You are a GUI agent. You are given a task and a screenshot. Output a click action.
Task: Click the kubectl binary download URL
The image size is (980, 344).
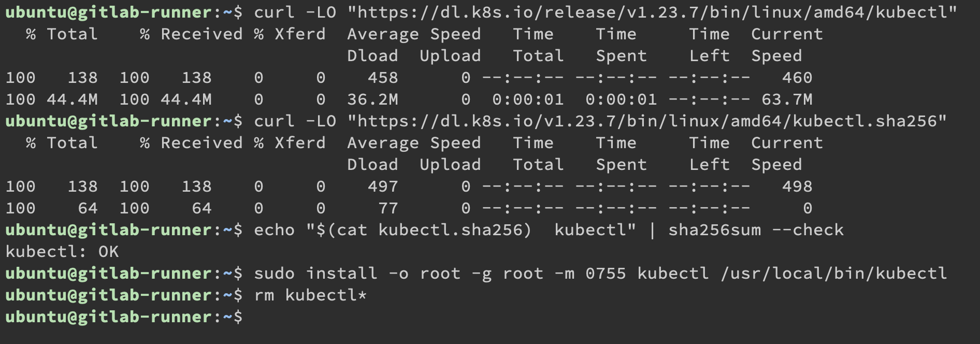pyautogui.click(x=652, y=12)
